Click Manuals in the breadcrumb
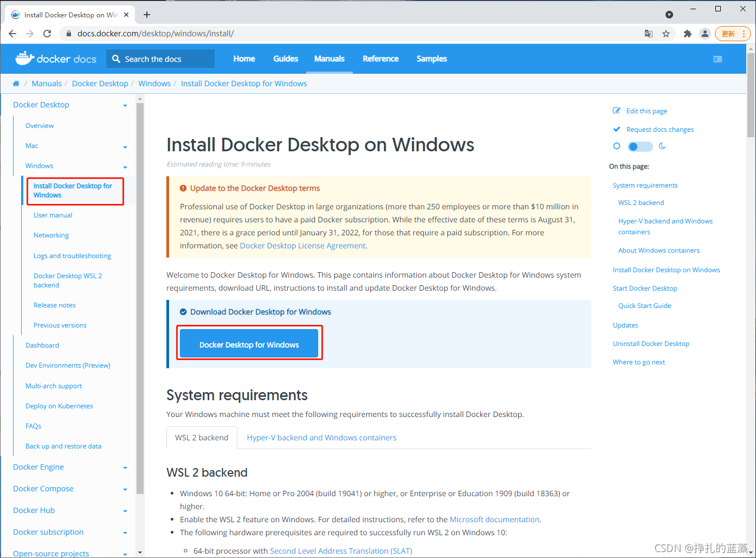This screenshot has width=756, height=558. (x=47, y=84)
